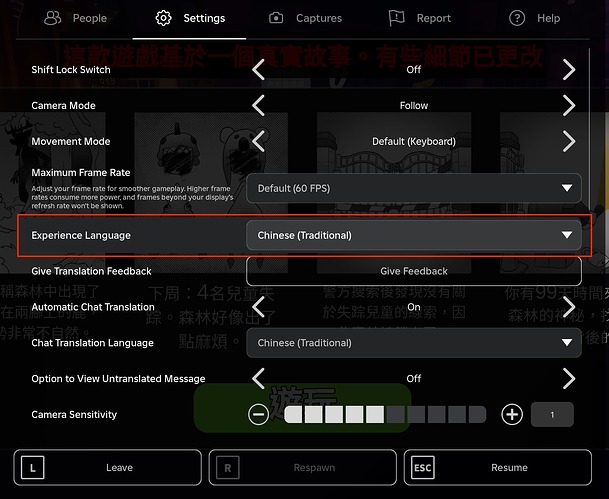Click the Camera Mode "Follow" value
The width and height of the screenshot is (609, 499).
coord(414,105)
